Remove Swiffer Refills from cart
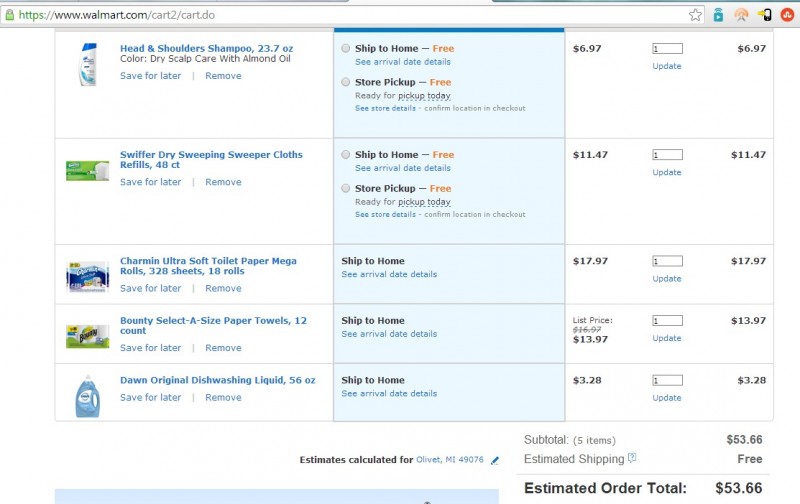This screenshot has width=800, height=504. point(223,182)
